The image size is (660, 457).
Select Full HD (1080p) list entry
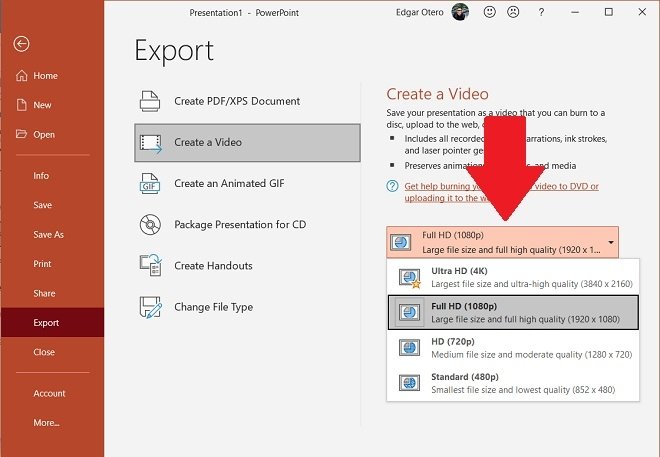513,312
